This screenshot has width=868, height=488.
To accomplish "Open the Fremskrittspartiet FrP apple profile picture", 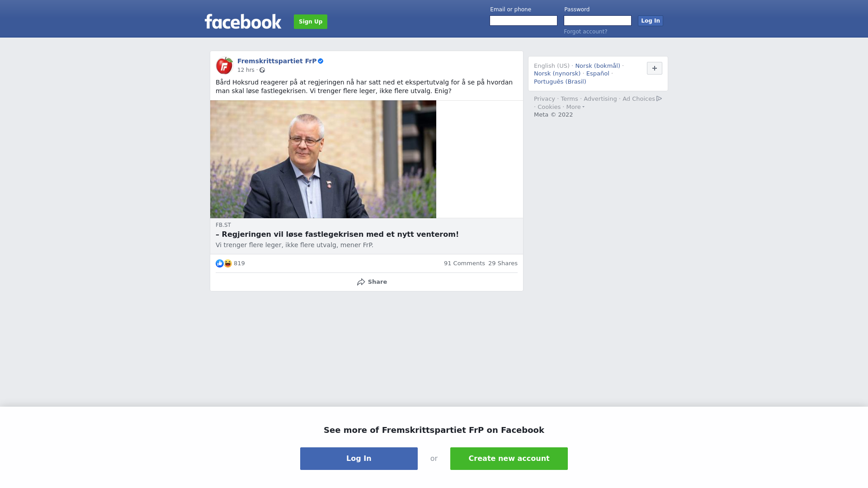I will [224, 66].
